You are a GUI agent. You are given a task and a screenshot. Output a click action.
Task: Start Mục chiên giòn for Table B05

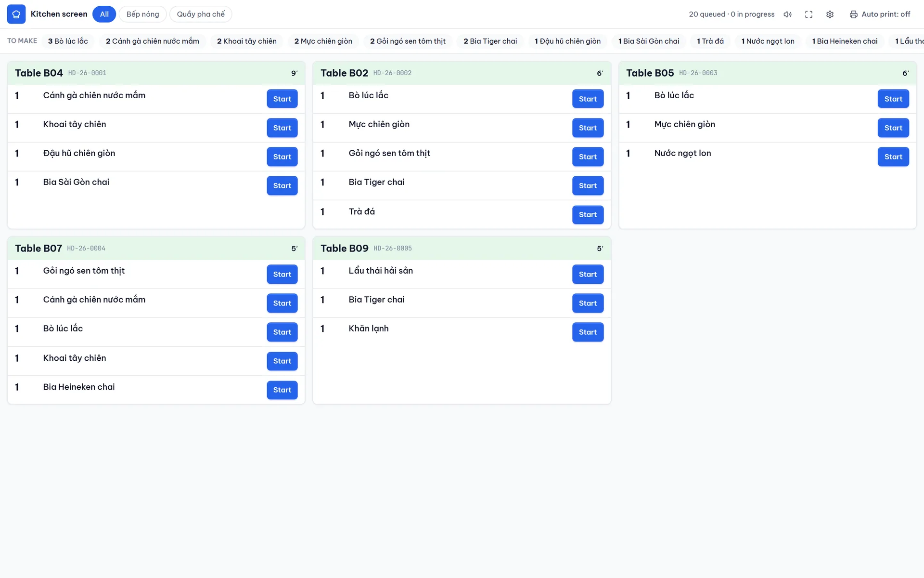pyautogui.click(x=893, y=128)
